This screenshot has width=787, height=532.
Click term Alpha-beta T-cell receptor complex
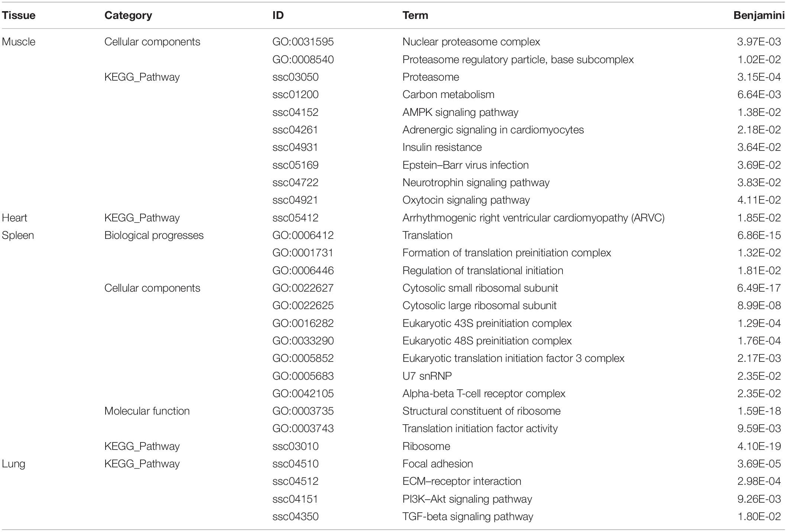tap(484, 393)
